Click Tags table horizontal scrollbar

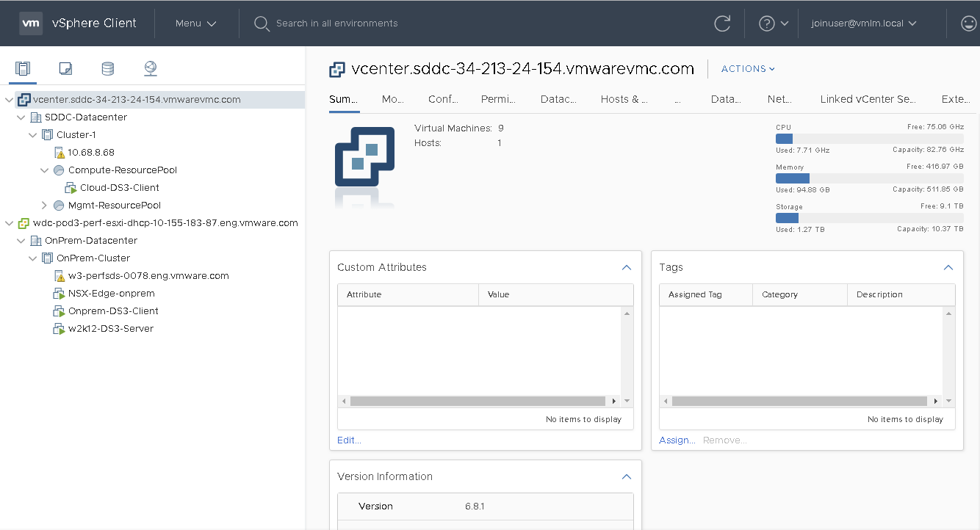point(801,402)
